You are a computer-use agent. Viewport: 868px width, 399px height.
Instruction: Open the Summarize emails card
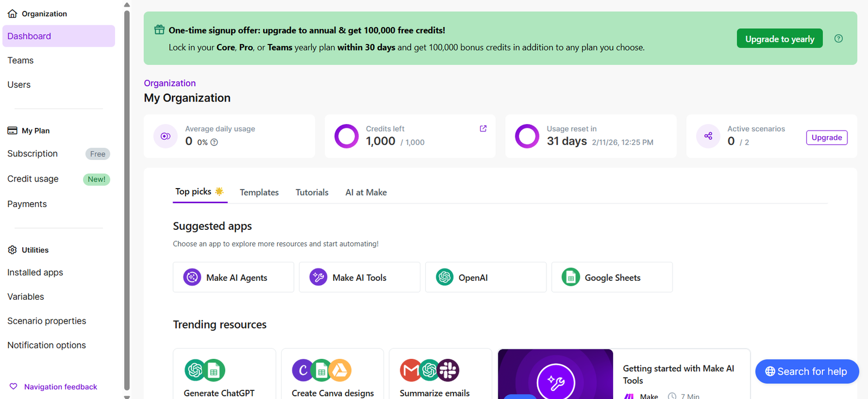click(x=441, y=374)
